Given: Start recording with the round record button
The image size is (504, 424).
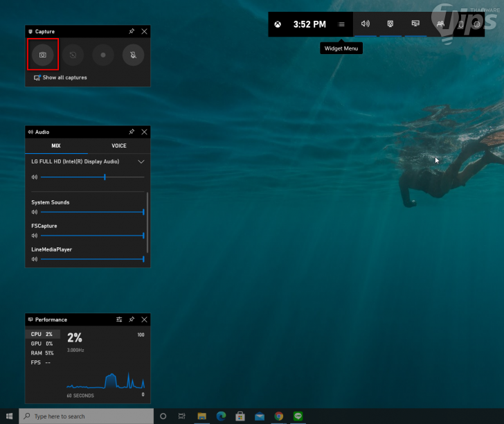Looking at the screenshot, I should [103, 55].
